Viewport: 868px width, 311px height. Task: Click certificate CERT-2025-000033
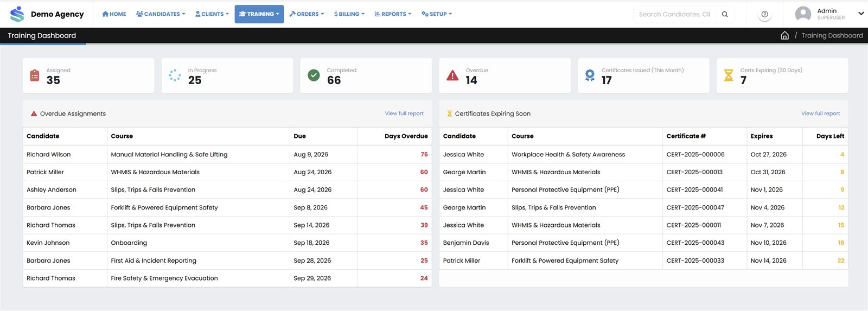pos(695,261)
